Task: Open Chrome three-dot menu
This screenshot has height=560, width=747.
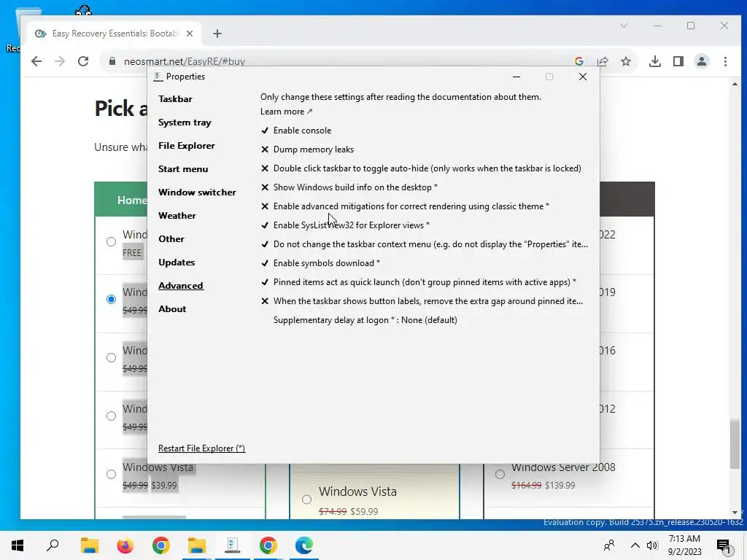Action: click(725, 61)
